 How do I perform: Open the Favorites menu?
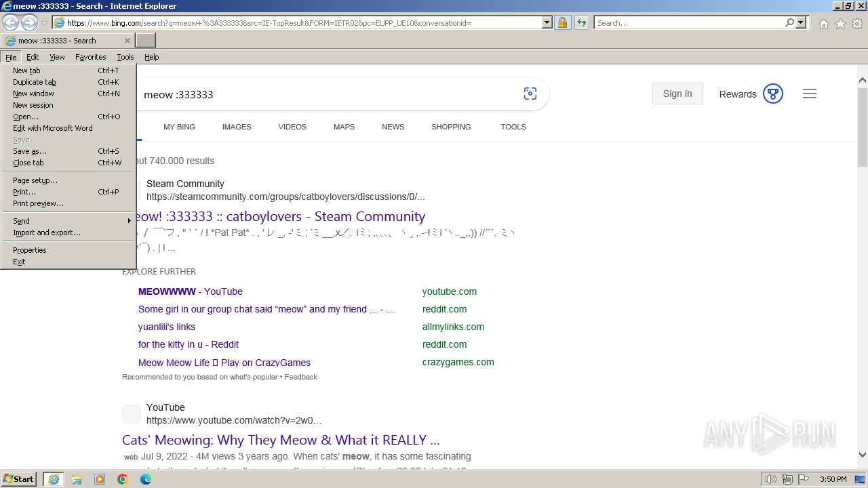90,57
